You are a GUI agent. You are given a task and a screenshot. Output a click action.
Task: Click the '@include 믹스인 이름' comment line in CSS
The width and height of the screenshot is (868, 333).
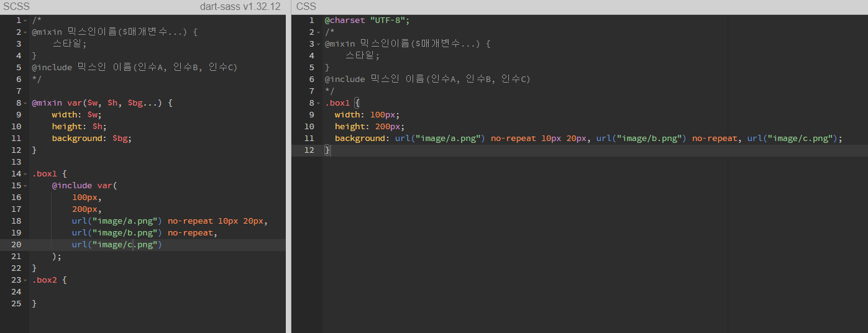(427, 80)
